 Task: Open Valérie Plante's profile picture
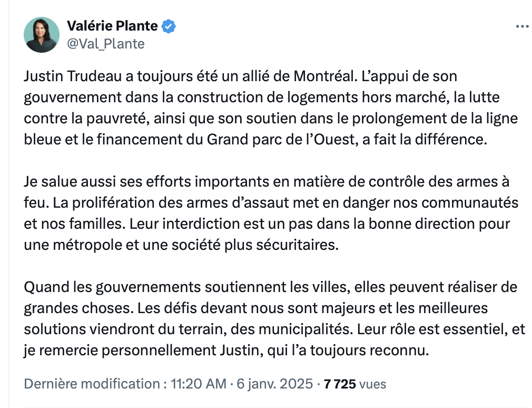42,35
